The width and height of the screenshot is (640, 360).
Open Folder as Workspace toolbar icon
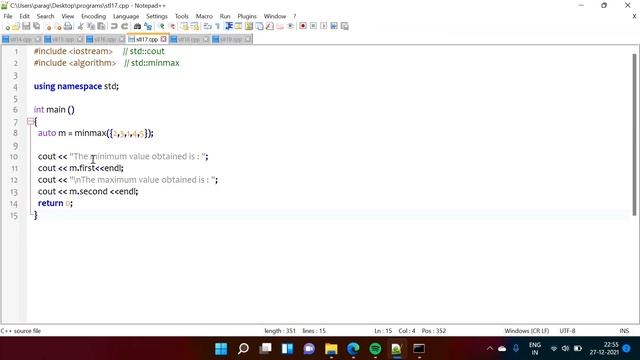[x=280, y=27]
